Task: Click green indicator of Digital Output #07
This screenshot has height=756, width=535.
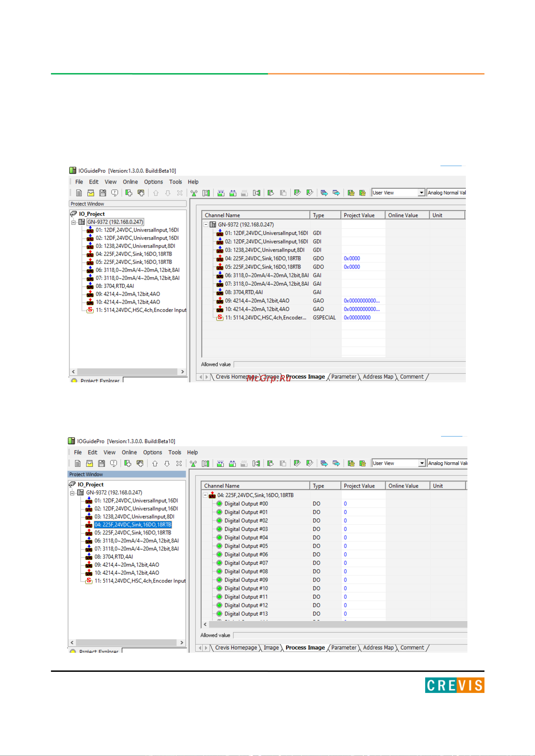Action: point(219,563)
